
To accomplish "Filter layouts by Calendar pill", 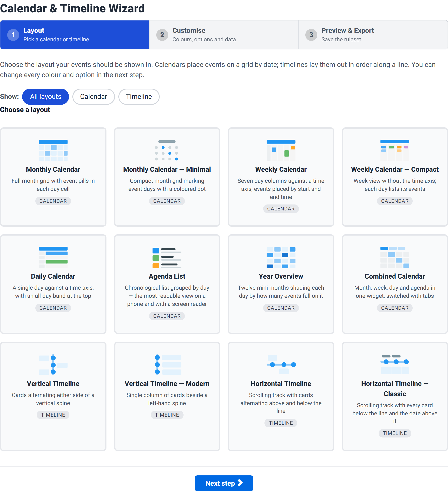I will 93,96.
